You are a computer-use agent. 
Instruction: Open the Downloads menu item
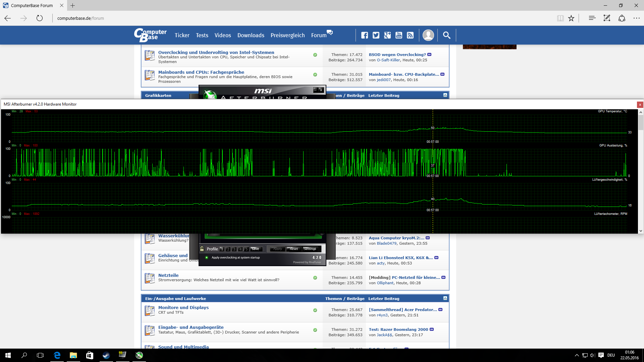click(x=251, y=35)
